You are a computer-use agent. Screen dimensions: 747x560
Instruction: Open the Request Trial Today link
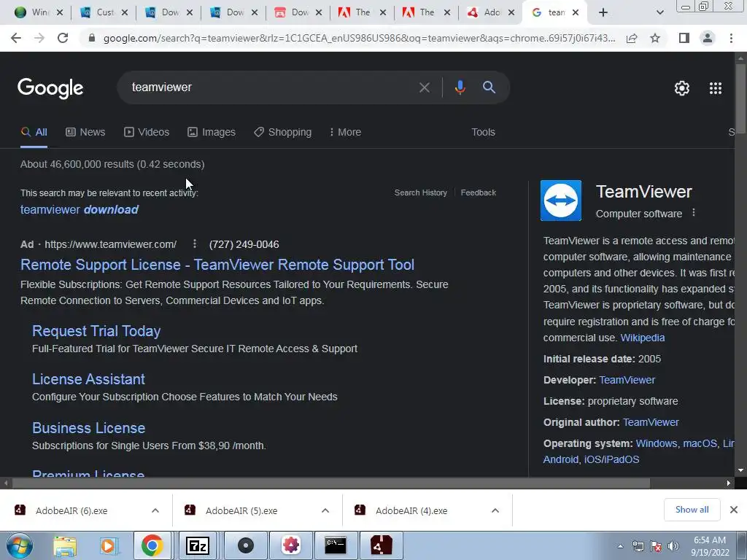(96, 330)
